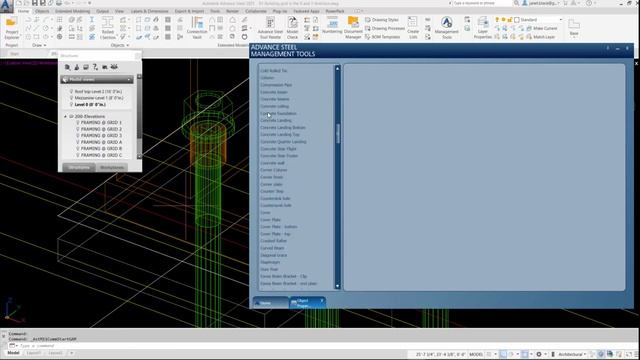Click the Create Lists tool

(413, 28)
